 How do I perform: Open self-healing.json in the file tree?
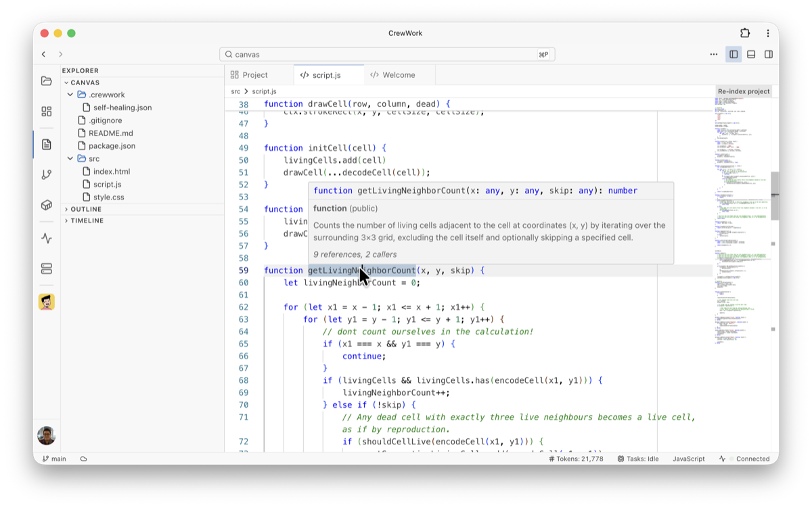(122, 108)
